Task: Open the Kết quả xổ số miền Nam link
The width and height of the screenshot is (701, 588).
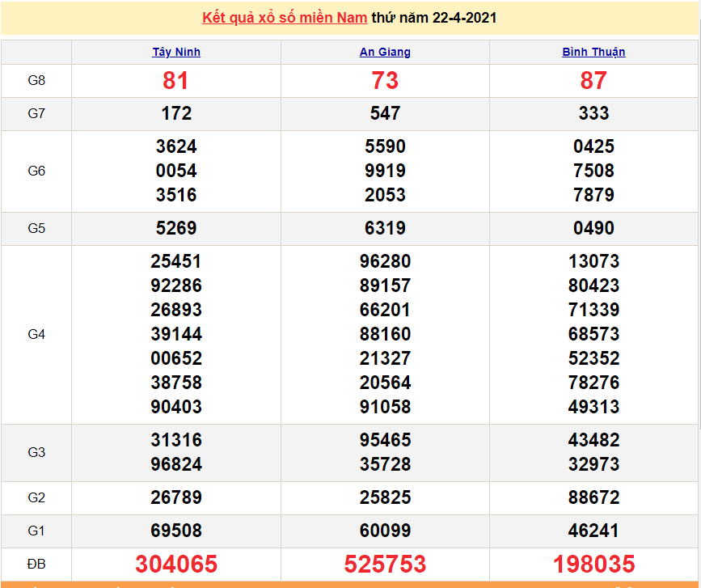Action: [284, 18]
